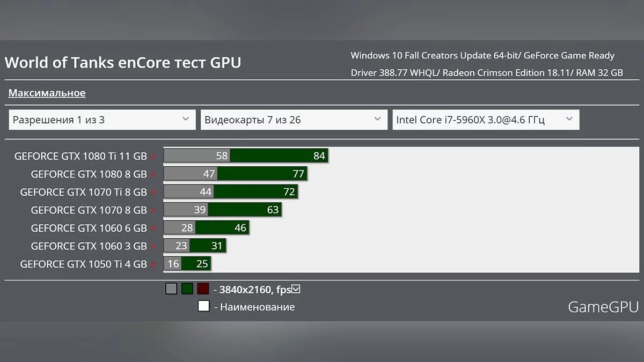644x362 pixels.
Task: Click the gray bar value 39
Action: pos(200,210)
